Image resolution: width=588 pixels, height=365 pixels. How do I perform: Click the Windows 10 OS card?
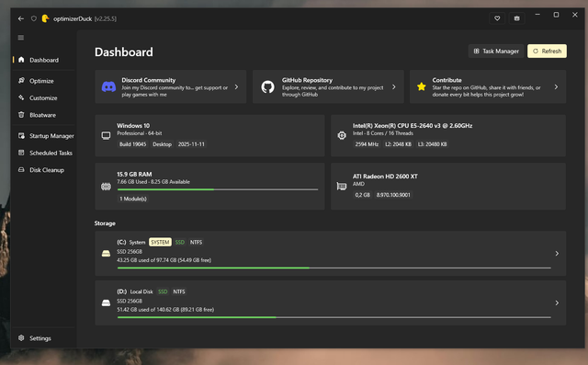(x=209, y=135)
